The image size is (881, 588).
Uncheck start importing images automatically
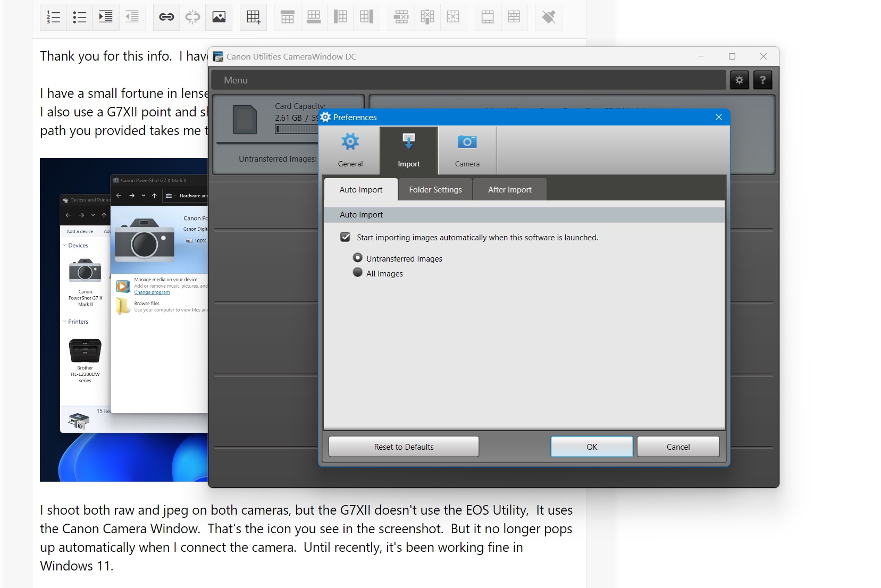pos(345,237)
